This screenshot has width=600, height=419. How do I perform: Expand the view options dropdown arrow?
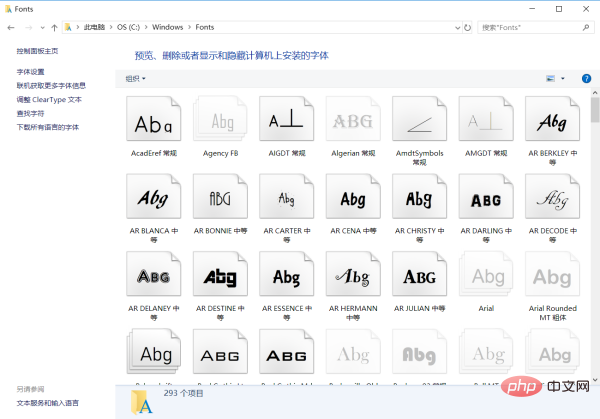point(563,78)
